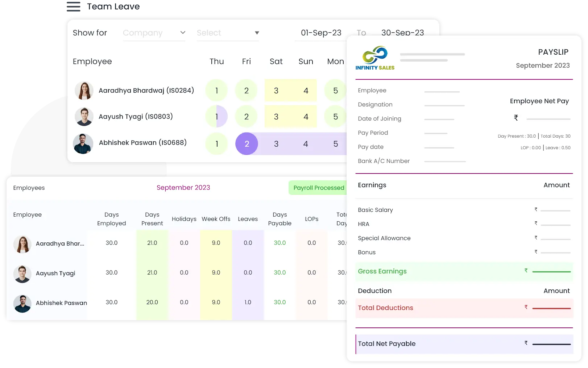Image resolution: width=588 pixels, height=368 pixels.
Task: Click the Payroll Processed status button
Action: 318,188
